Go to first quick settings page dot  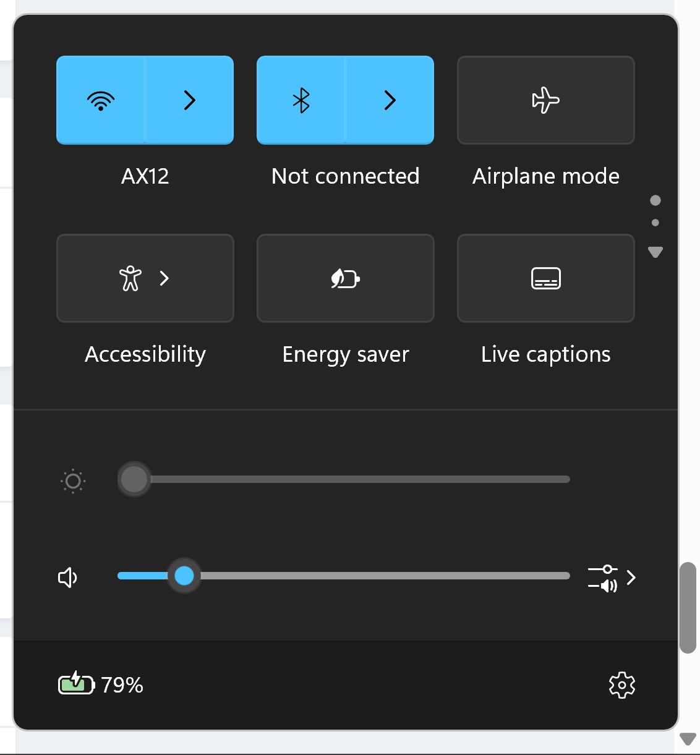coord(655,200)
